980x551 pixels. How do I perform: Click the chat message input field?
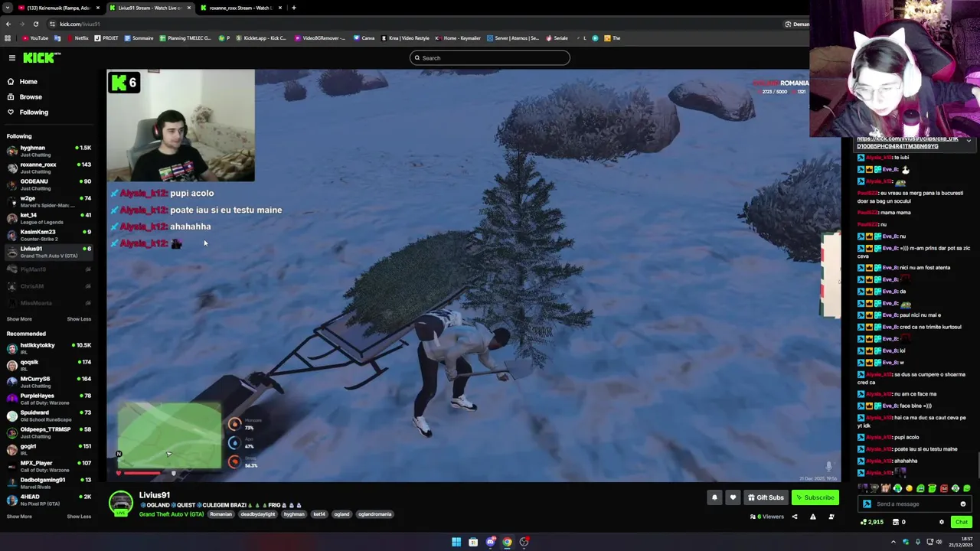click(915, 504)
